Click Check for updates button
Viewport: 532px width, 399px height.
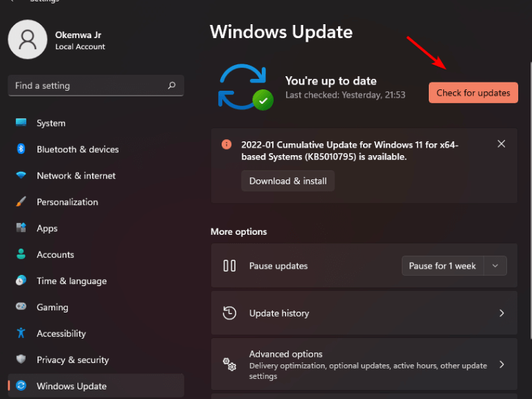click(473, 93)
